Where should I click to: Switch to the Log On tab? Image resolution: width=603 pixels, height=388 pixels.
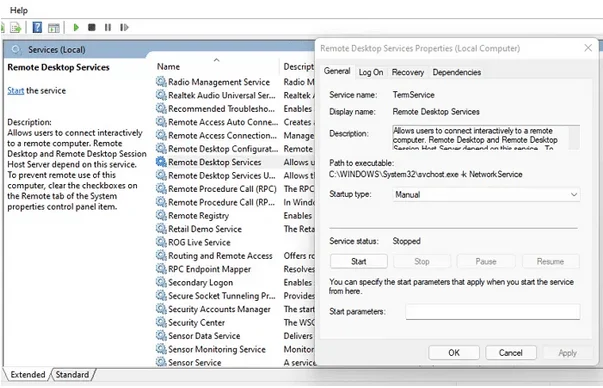coord(371,72)
